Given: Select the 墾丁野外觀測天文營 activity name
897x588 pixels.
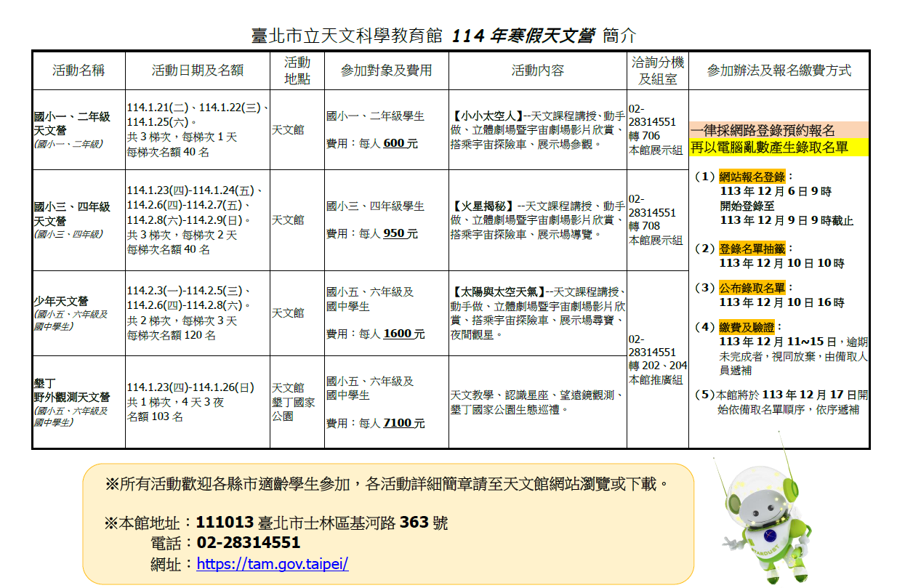Looking at the screenshot, I should [x=72, y=390].
